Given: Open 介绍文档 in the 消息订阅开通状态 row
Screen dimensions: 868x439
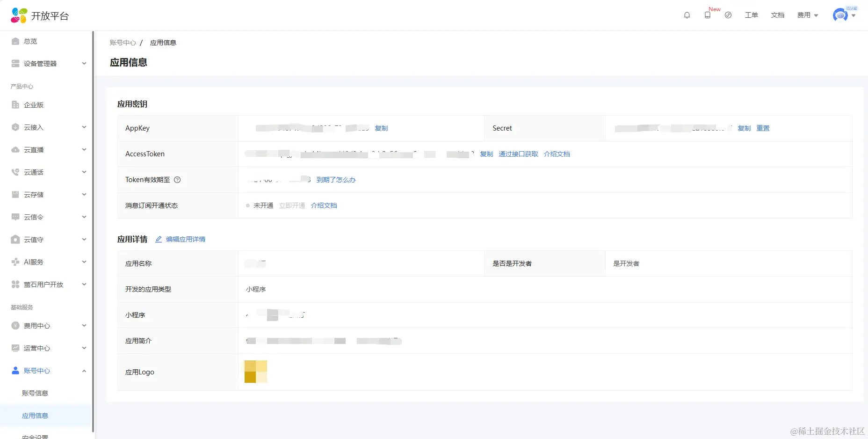Looking at the screenshot, I should [324, 205].
